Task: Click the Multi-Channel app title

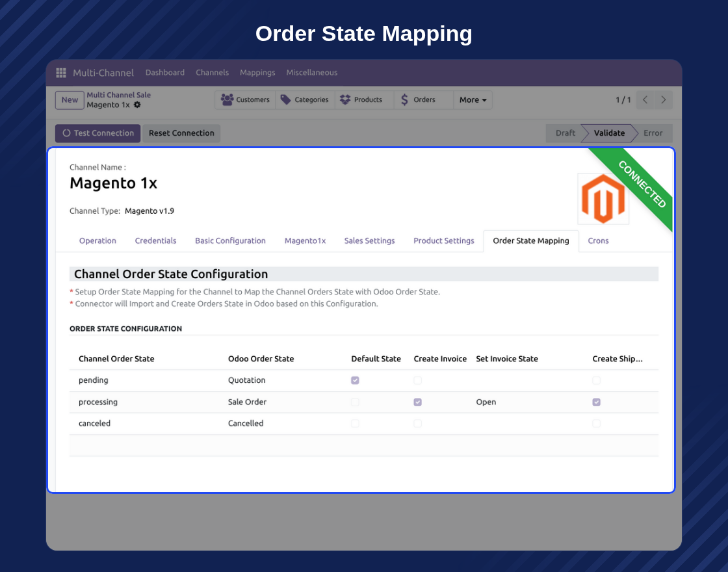Action: pyautogui.click(x=103, y=72)
